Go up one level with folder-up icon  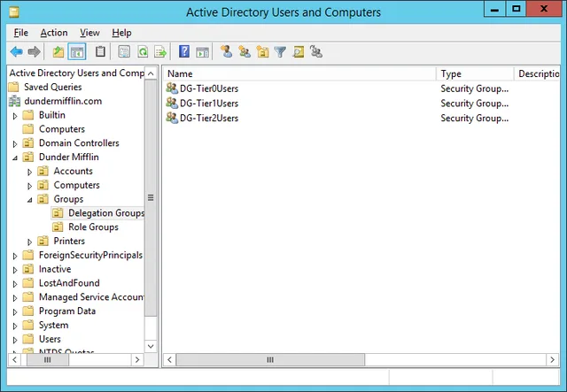click(58, 52)
